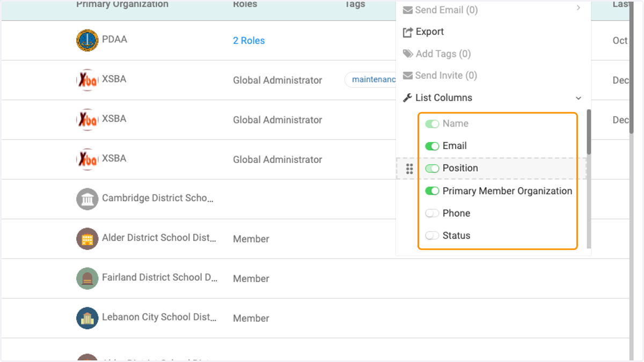
Task: Disable the Email column toggle
Action: pos(432,146)
